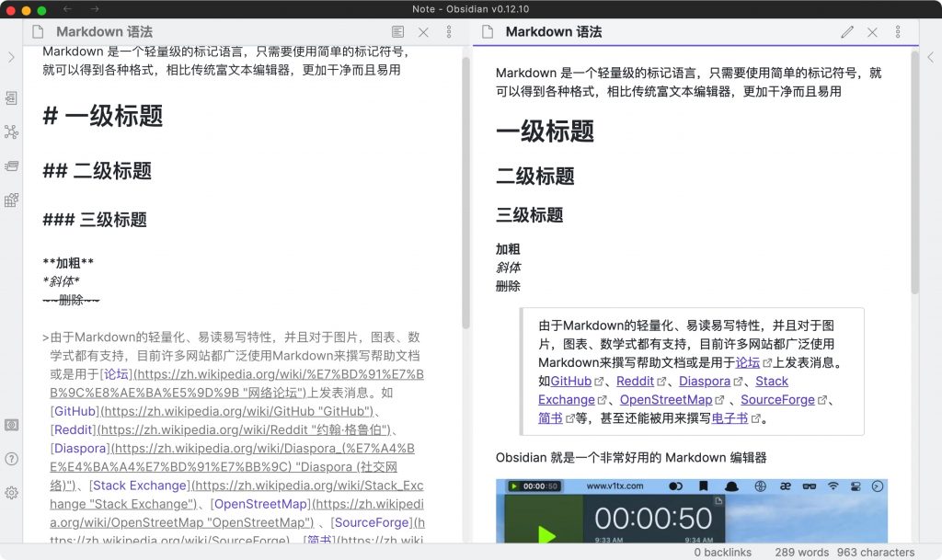Click the editor scrollbar in the left pane
This screenshot has height=560, width=942.
pyautogui.click(x=465, y=192)
